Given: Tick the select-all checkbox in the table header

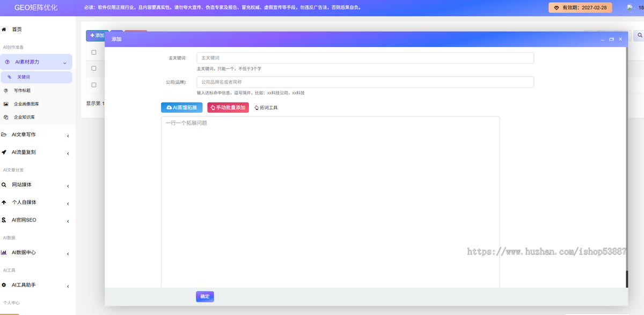Looking at the screenshot, I should coord(94,53).
